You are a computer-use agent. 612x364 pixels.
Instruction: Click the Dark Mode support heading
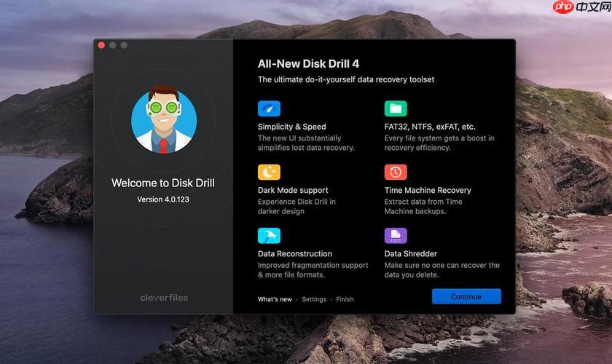[x=293, y=190]
